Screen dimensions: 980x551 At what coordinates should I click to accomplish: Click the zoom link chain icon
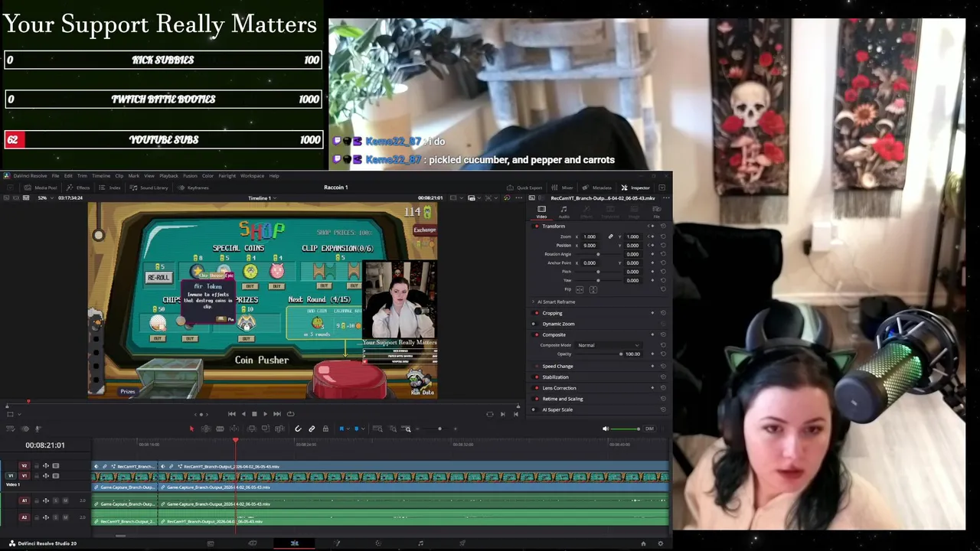coord(611,236)
